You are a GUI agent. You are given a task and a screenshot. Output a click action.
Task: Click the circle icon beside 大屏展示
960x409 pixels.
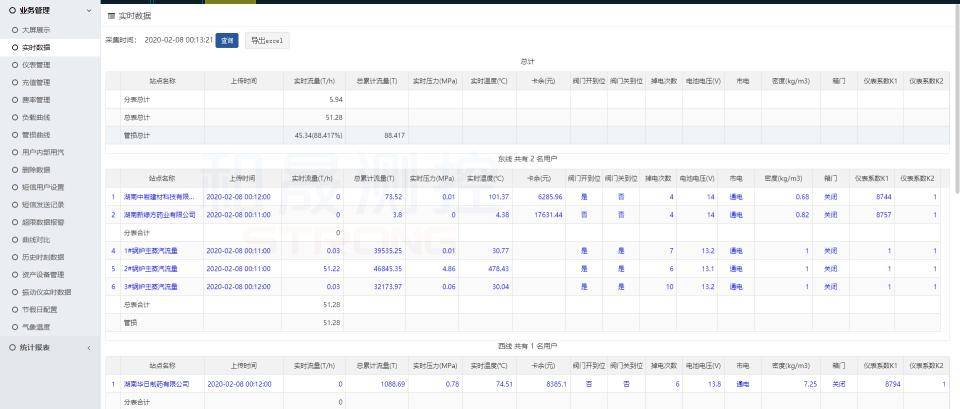tap(13, 29)
